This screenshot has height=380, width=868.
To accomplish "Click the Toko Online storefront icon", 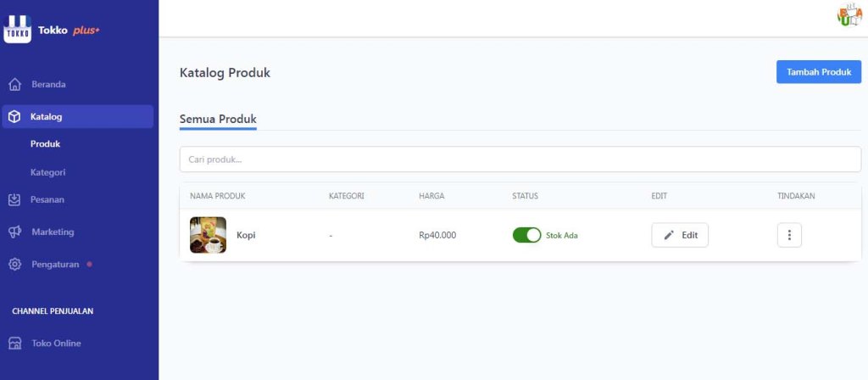I will (x=14, y=344).
